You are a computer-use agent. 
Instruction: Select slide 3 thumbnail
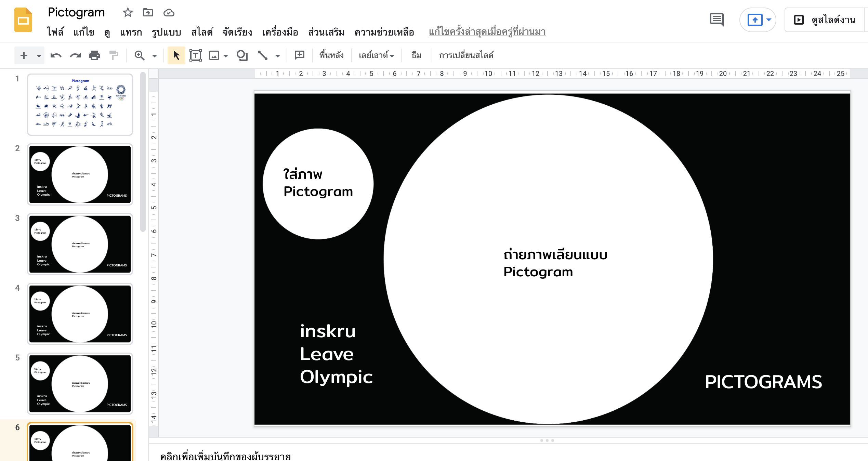(x=80, y=244)
